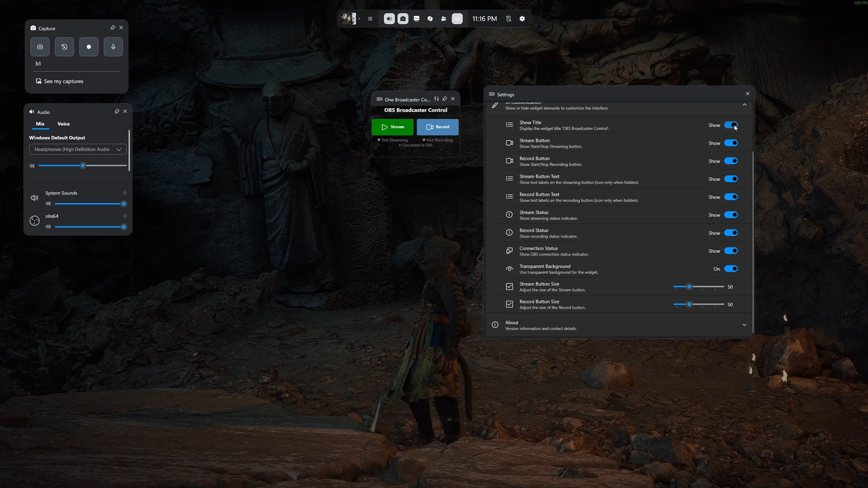This screenshot has height=488, width=868.
Task: Switch to the Voice tab
Action: point(63,124)
